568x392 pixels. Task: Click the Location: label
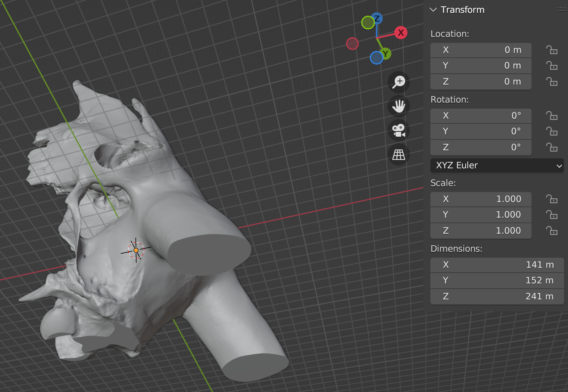click(x=450, y=34)
